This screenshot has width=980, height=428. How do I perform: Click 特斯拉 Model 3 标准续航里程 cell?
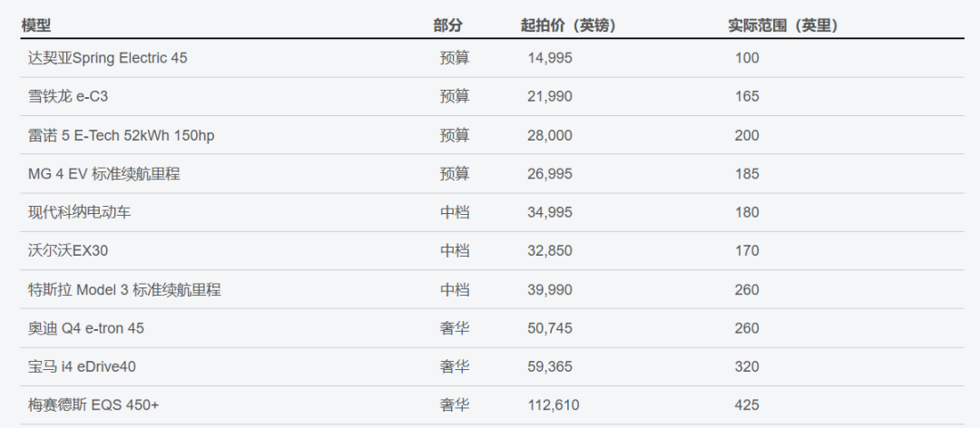click(124, 290)
